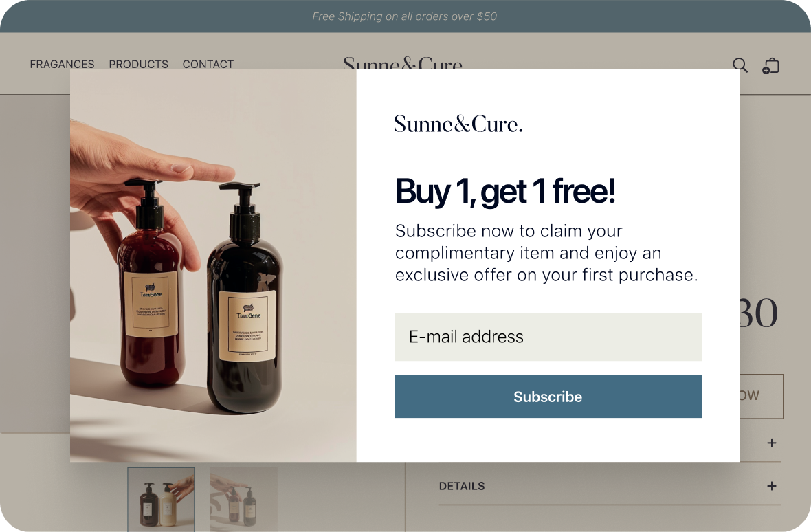811x532 pixels.
Task: Click the free shipping announcement banner
Action: point(404,16)
